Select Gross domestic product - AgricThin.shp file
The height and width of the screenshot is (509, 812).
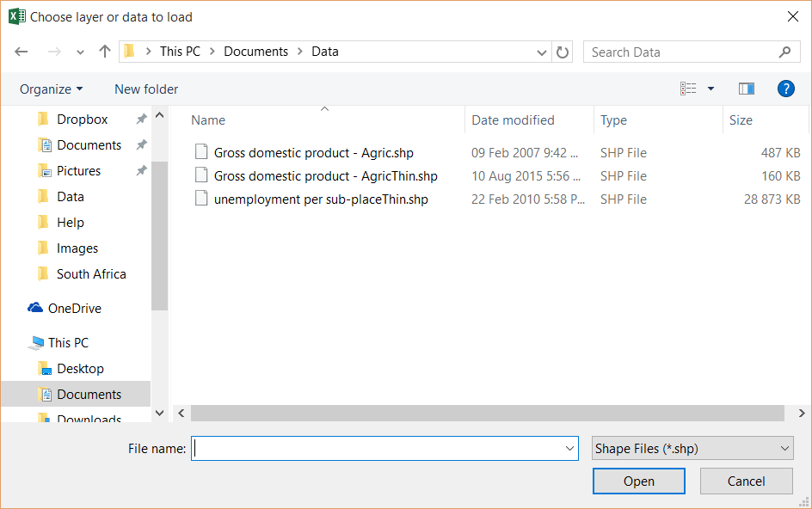pyautogui.click(x=325, y=176)
